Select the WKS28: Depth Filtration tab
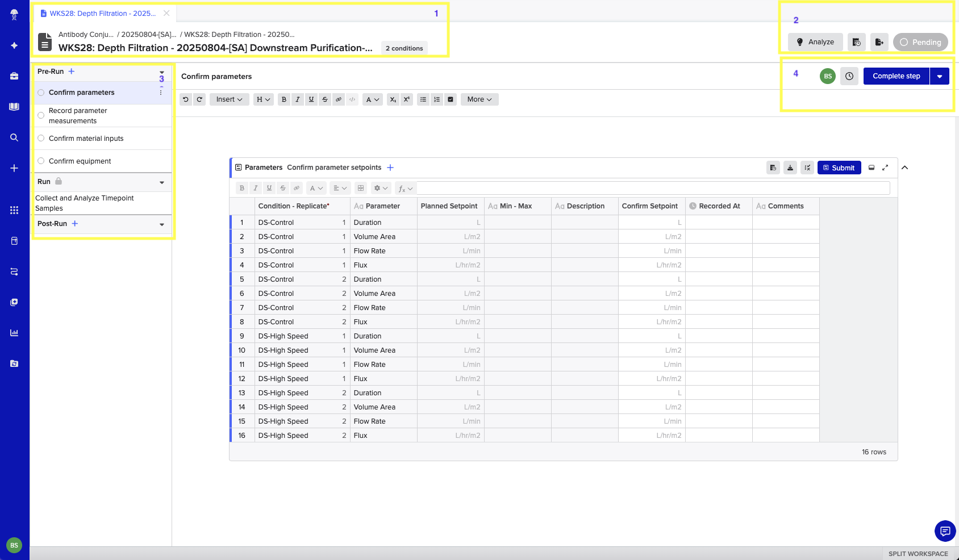Screen dimensions: 959x560 102,13
